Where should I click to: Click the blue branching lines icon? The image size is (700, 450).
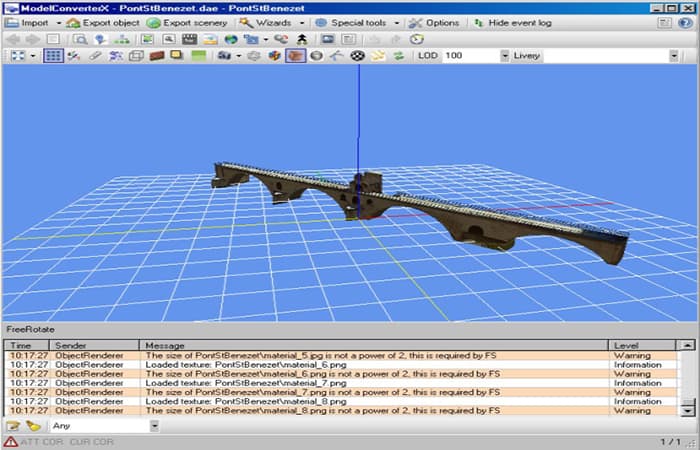337,56
